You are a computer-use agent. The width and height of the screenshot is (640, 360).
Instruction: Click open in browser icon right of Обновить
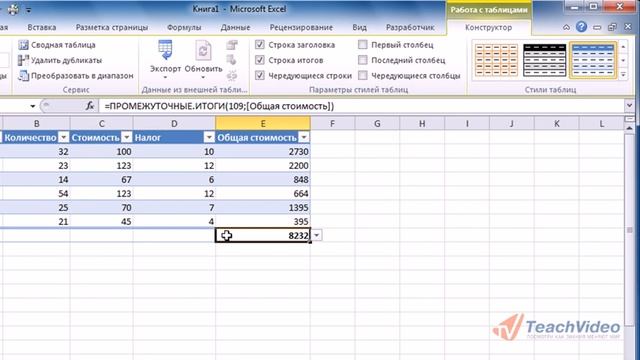point(232,60)
